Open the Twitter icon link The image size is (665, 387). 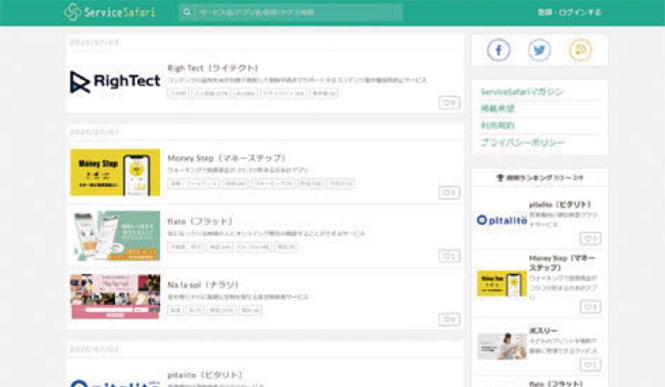[x=539, y=50]
